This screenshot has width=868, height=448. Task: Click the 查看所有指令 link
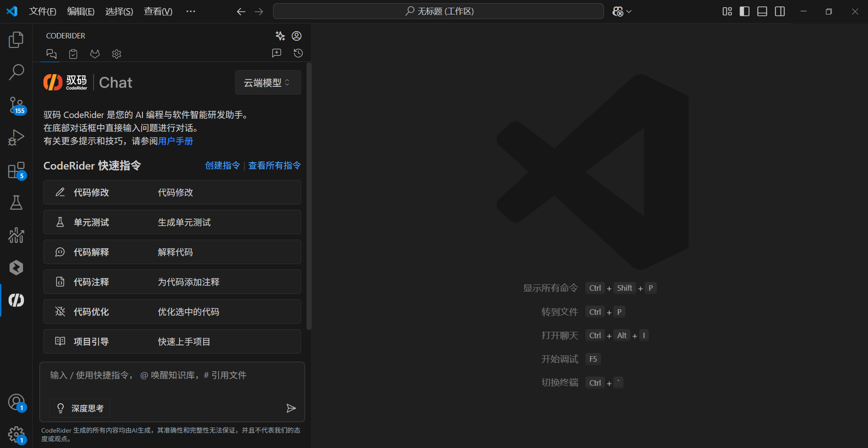[x=274, y=165]
